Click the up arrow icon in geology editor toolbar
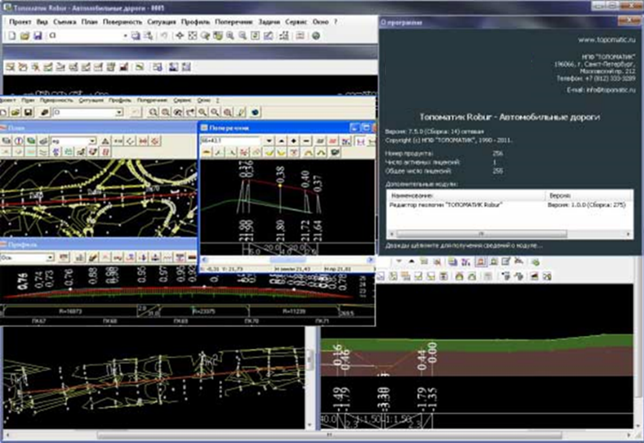The height and width of the screenshot is (443, 644). [411, 262]
